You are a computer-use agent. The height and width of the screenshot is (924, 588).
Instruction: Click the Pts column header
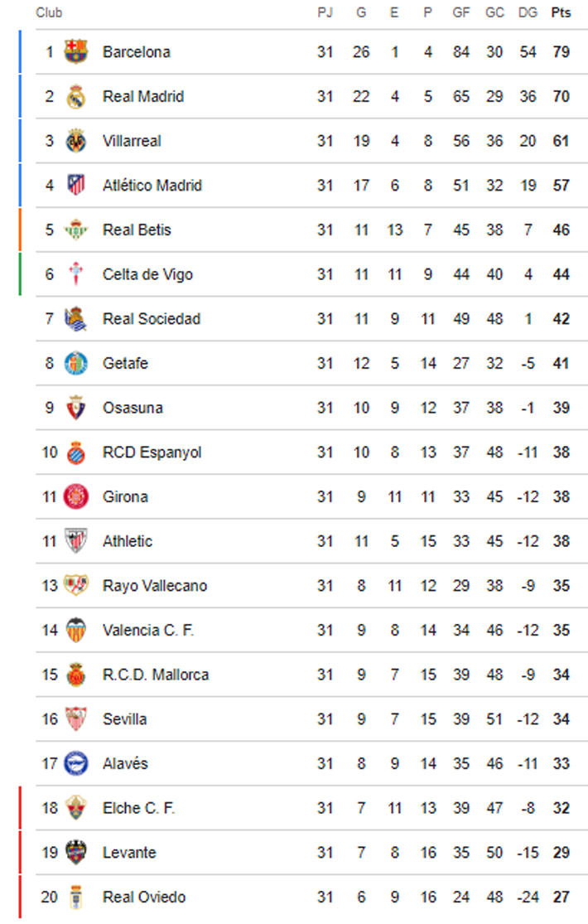pyautogui.click(x=561, y=12)
